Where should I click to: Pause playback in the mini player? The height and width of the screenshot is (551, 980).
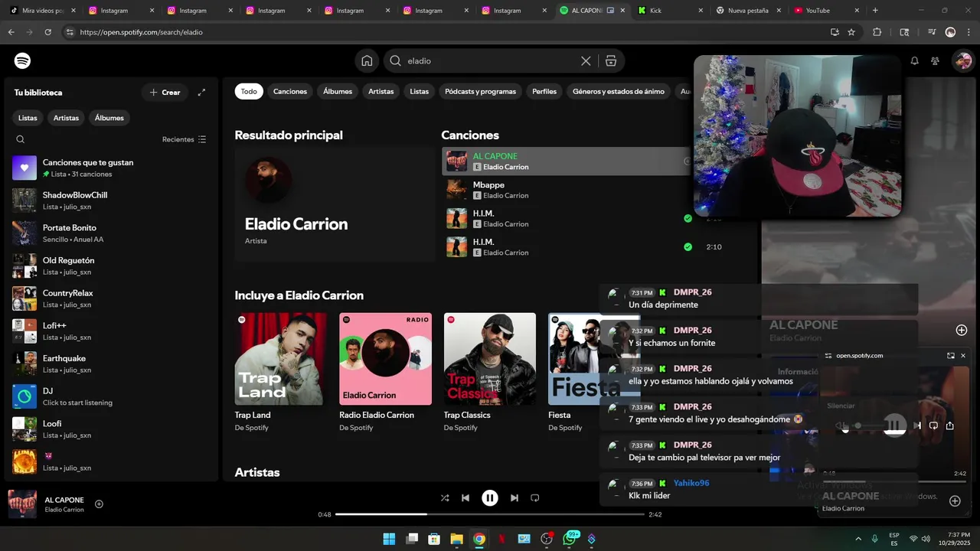point(894,425)
